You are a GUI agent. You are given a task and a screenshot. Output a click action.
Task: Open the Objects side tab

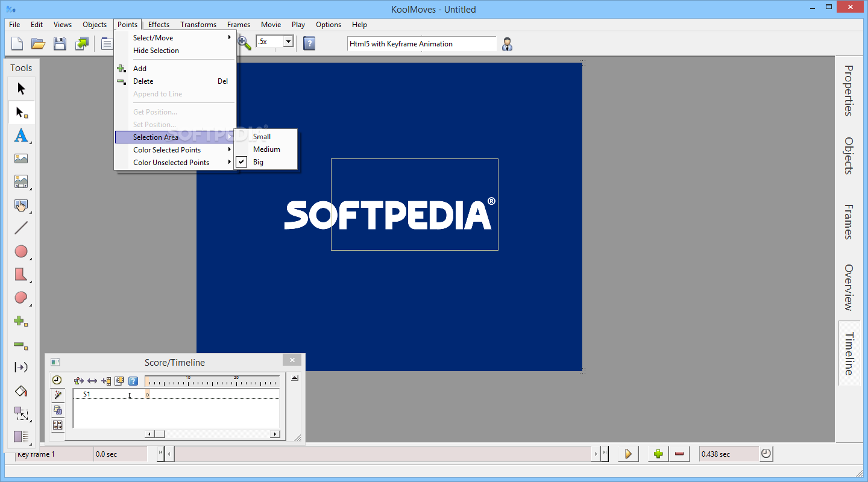pos(849,156)
